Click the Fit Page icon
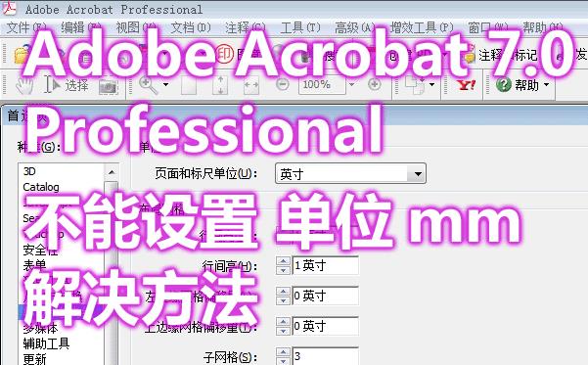The width and height of the screenshot is (588, 365). 220,85
